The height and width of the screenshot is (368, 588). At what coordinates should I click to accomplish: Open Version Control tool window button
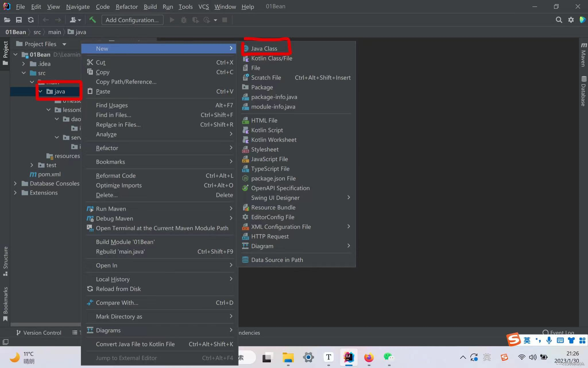point(39,333)
